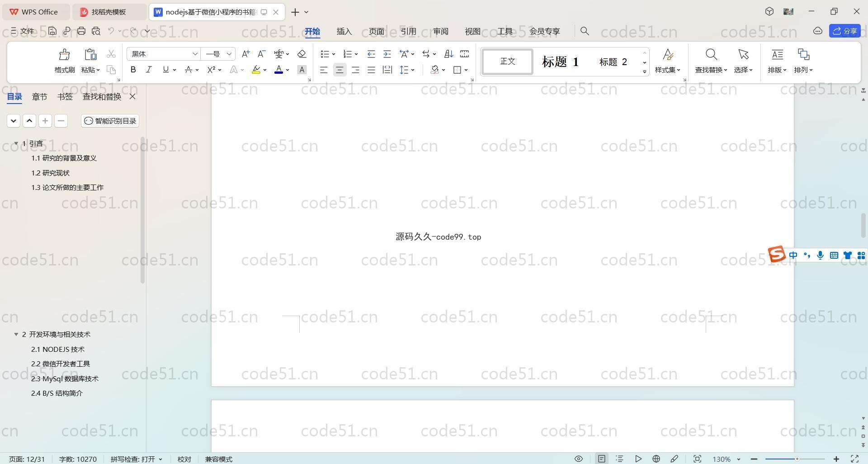The width and height of the screenshot is (868, 464).
Task: Click the character shading A icon
Action: tap(302, 70)
